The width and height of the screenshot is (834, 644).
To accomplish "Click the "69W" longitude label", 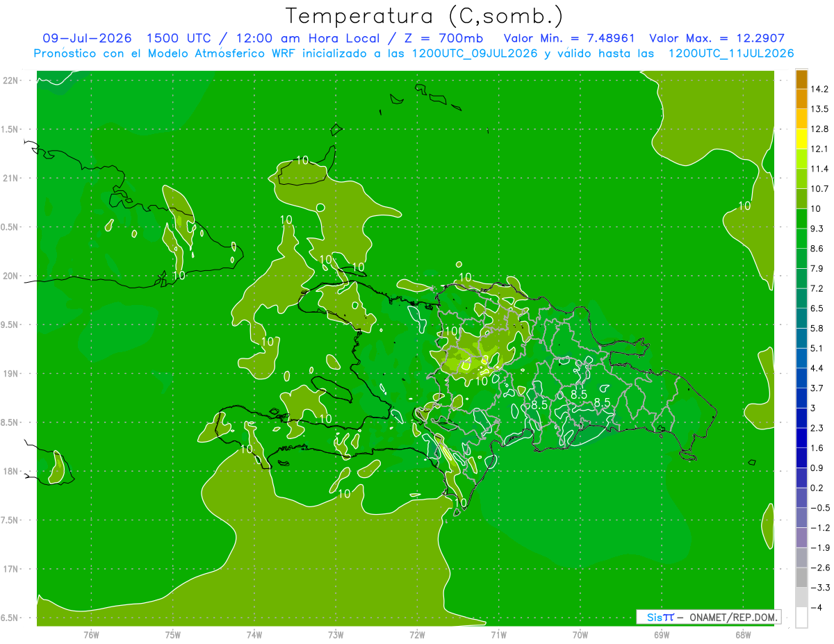I will (x=662, y=635).
